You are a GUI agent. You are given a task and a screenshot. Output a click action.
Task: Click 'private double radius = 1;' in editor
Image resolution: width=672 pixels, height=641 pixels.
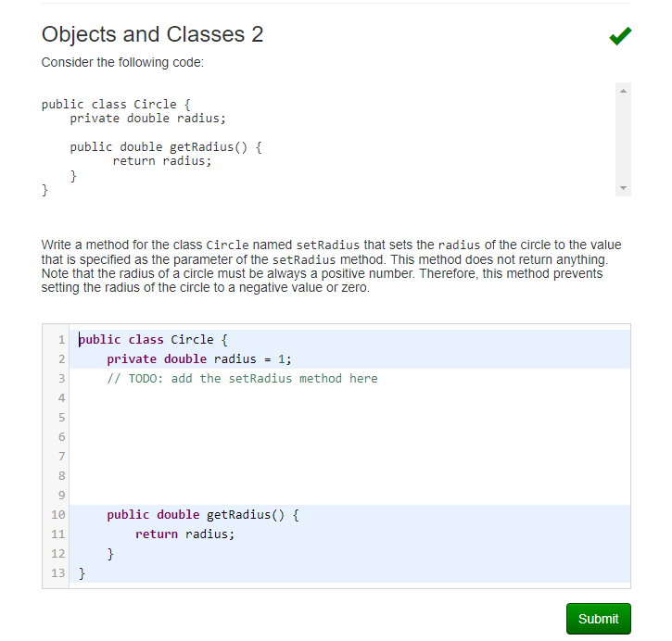coord(199,358)
